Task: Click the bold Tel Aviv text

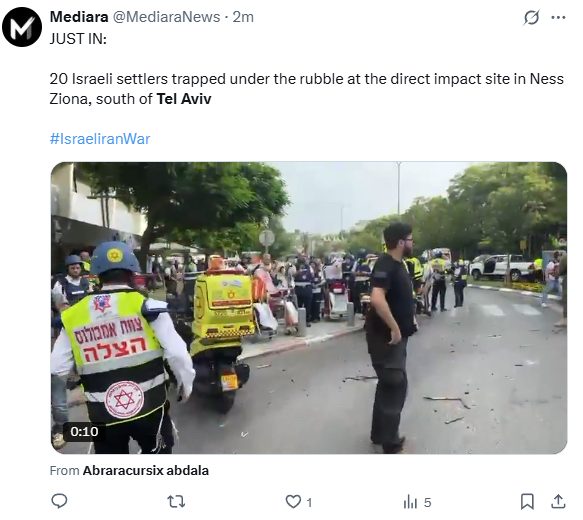Action: click(x=184, y=99)
